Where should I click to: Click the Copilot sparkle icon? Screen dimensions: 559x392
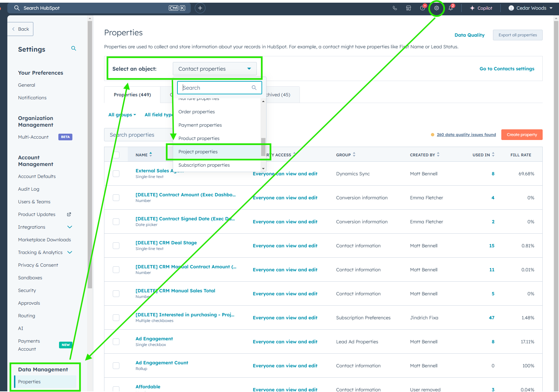coord(472,8)
